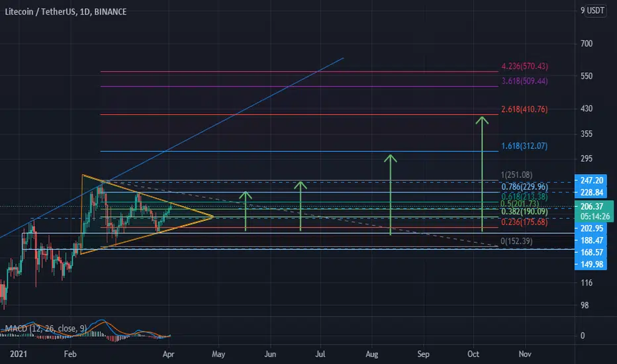Click the 430 price axis value
This screenshot has height=364, width=617.
(587, 109)
